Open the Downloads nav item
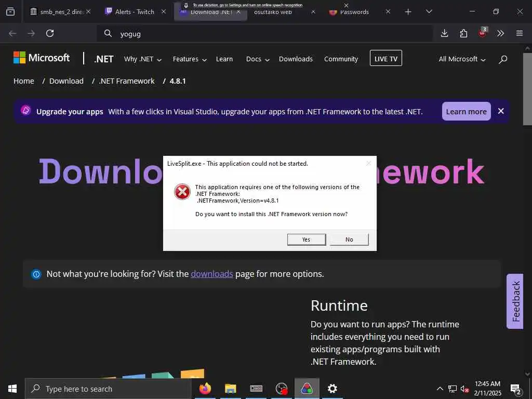The image size is (532, 399). tap(296, 59)
